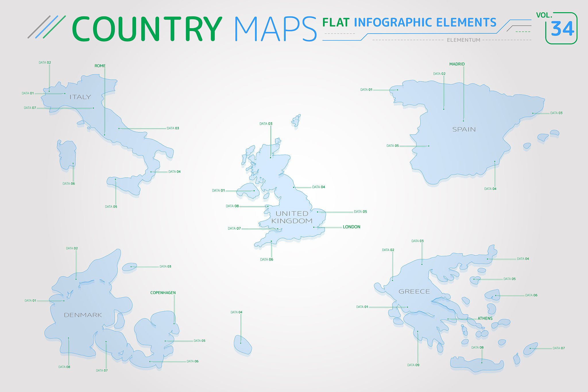Viewport: 588px width, 392px height.
Task: Click United Kingdom's DATA 04 label
Action: [318, 187]
